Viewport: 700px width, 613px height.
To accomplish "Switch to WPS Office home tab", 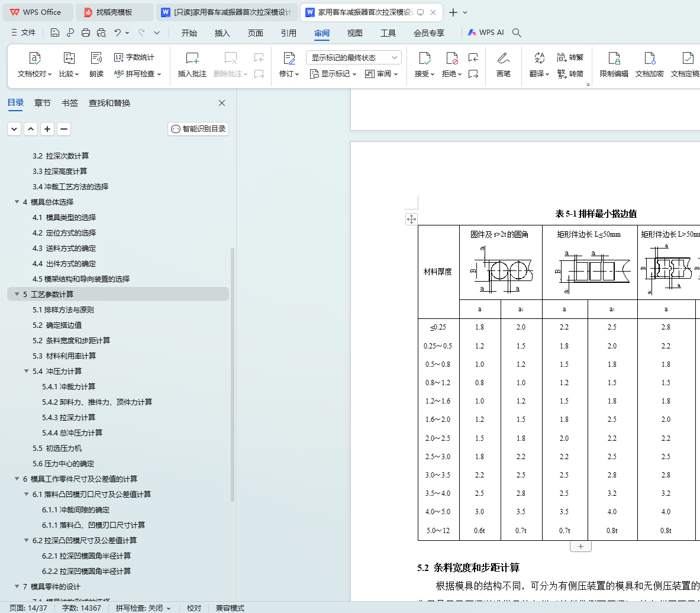I will pyautogui.click(x=37, y=12).
